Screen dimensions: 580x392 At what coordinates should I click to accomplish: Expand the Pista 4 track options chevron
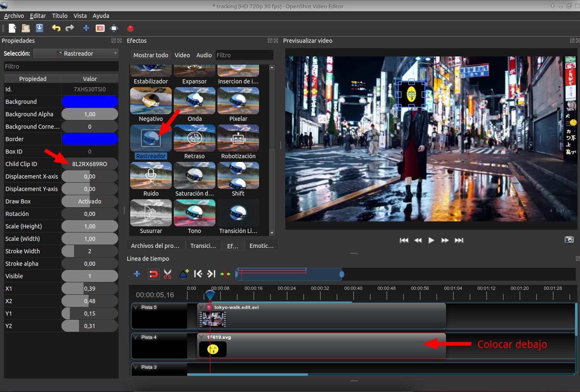click(135, 337)
